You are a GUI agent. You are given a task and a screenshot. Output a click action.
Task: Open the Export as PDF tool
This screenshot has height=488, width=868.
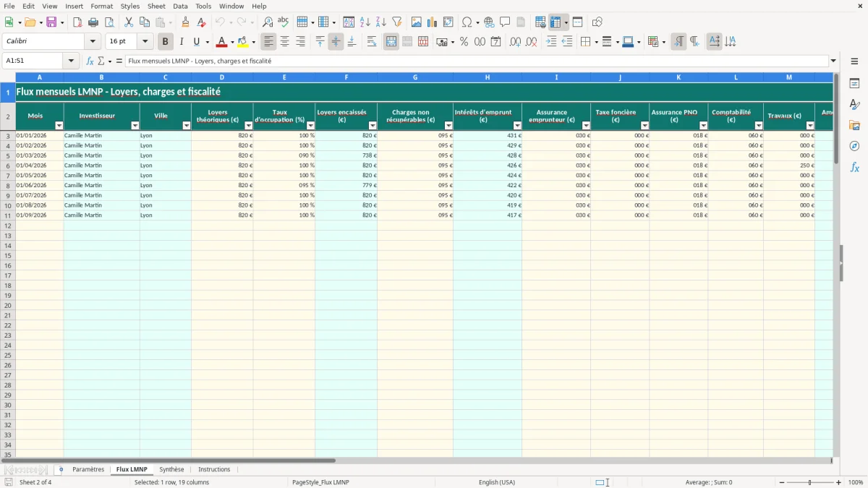77,22
